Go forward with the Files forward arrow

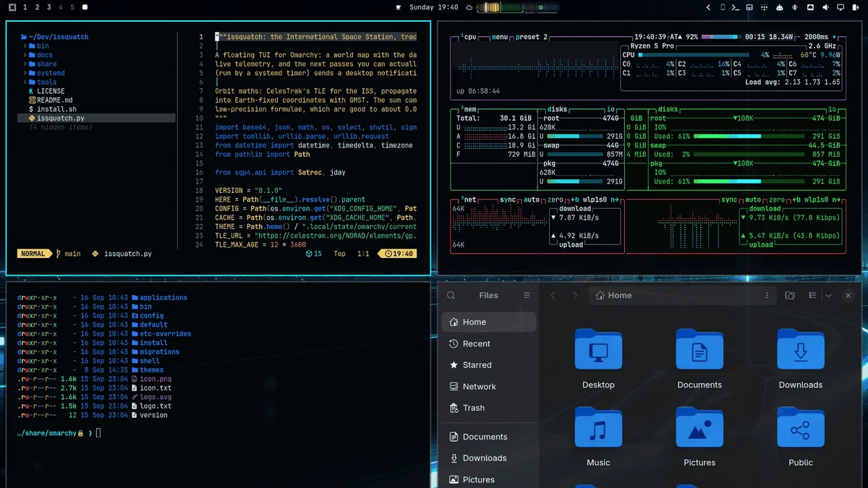tap(575, 295)
